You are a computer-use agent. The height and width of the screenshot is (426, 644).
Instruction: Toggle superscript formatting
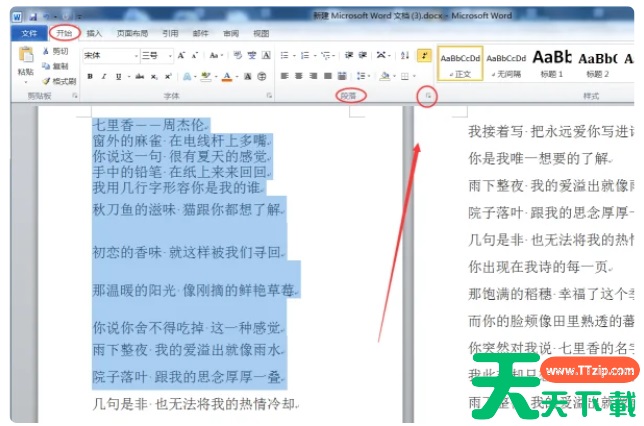[x=168, y=76]
